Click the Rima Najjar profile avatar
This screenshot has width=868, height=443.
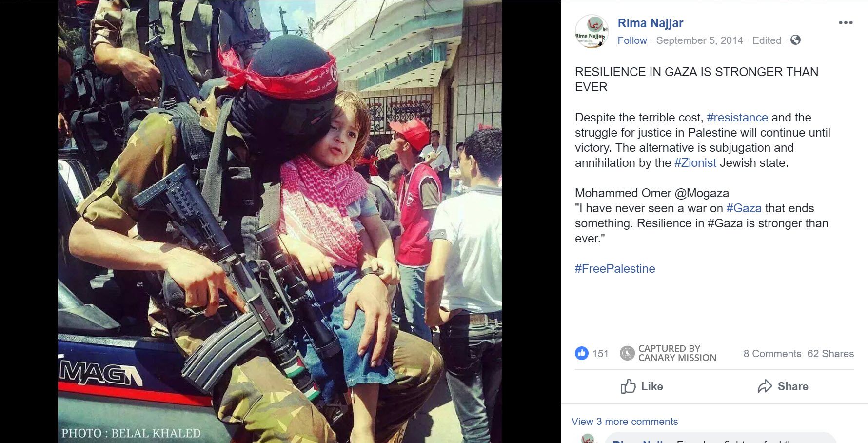(x=592, y=31)
